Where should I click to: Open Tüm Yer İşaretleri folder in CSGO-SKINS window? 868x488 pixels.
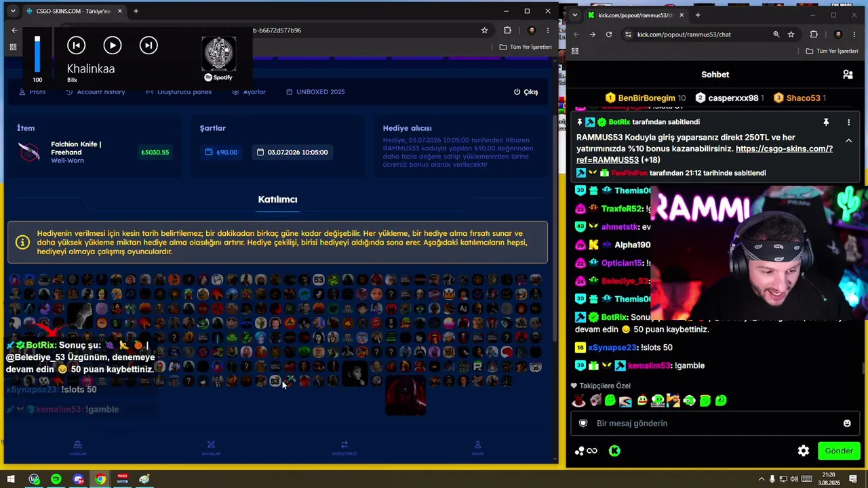tap(526, 47)
